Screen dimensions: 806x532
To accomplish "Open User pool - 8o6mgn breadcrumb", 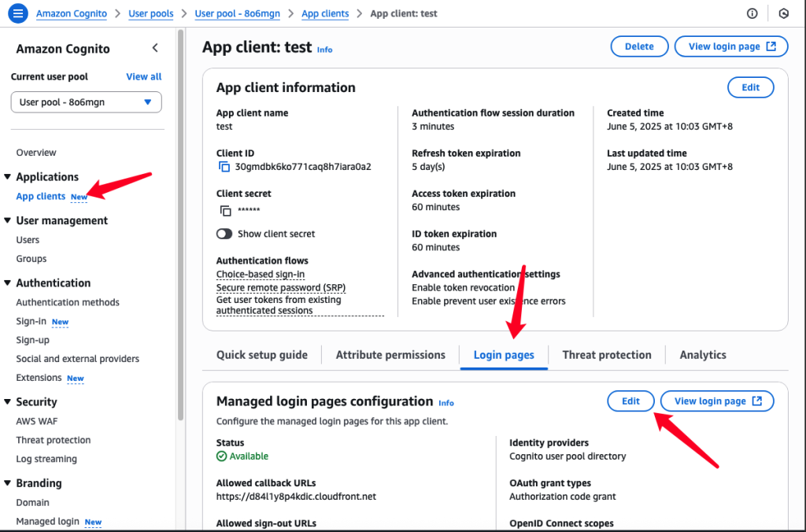I will tap(238, 13).
